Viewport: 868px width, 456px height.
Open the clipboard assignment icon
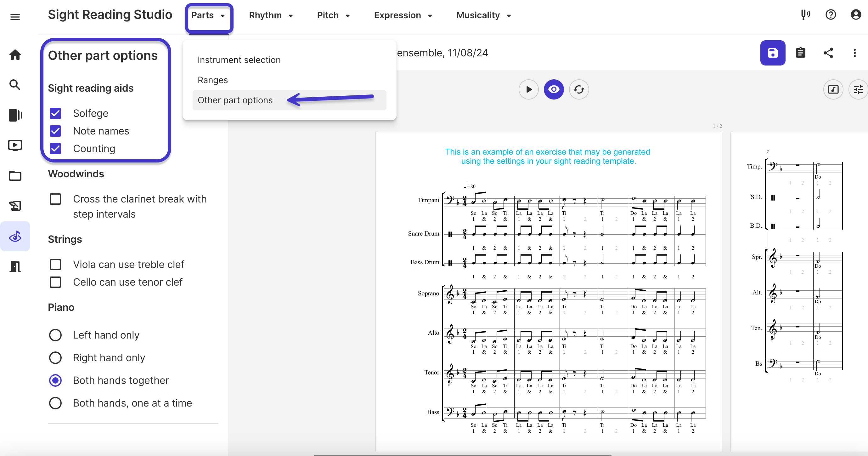pos(800,53)
